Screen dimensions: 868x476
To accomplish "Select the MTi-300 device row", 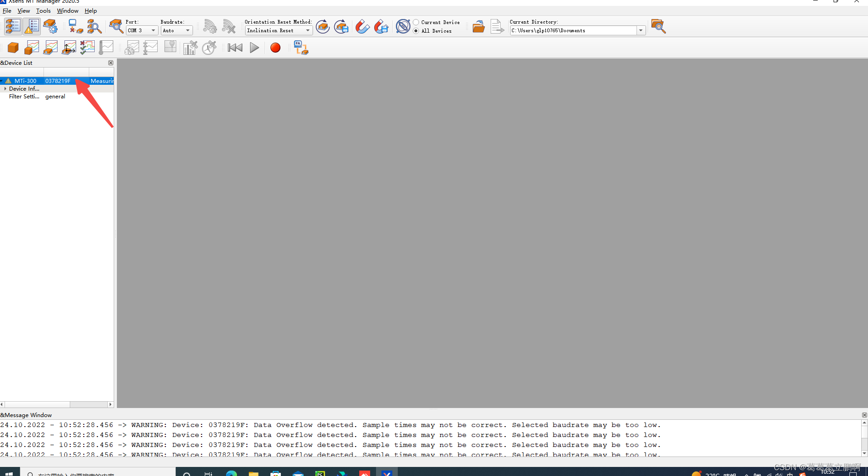I will (x=57, y=81).
